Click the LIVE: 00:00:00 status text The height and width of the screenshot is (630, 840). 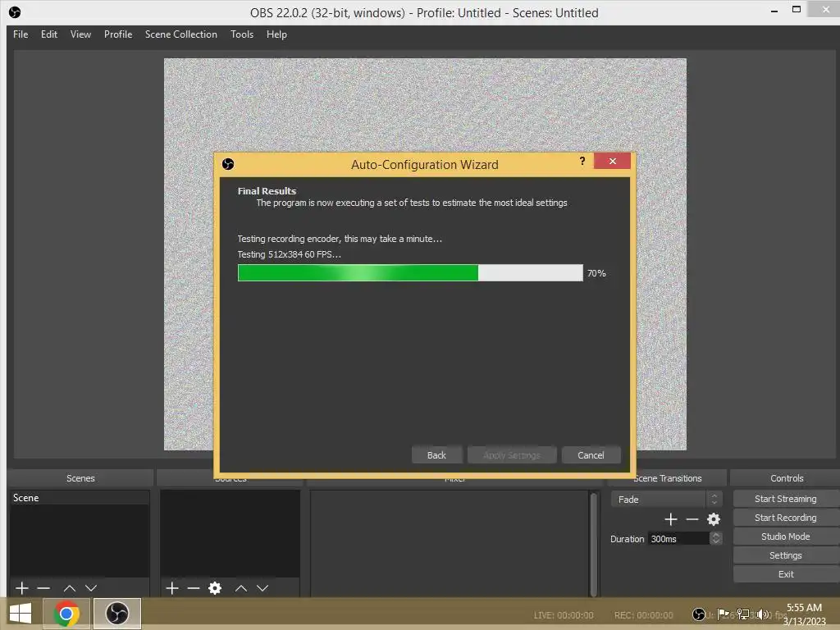tap(564, 615)
